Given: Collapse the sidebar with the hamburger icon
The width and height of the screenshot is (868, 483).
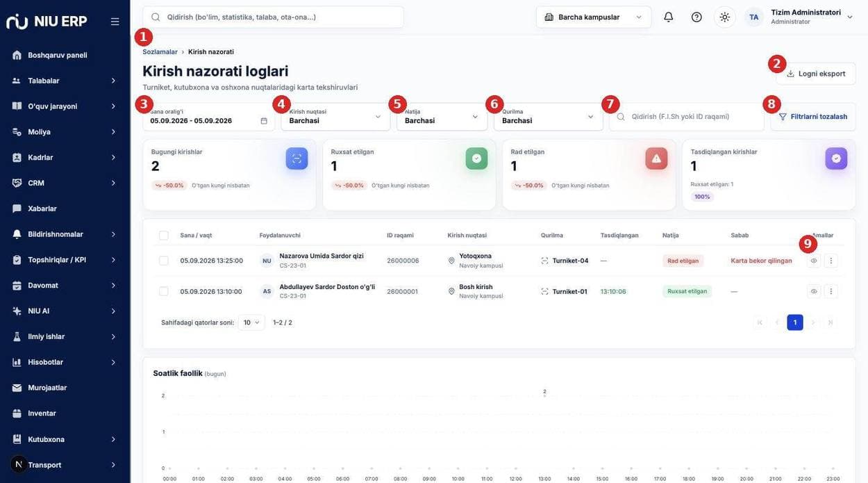Looking at the screenshot, I should coord(115,22).
